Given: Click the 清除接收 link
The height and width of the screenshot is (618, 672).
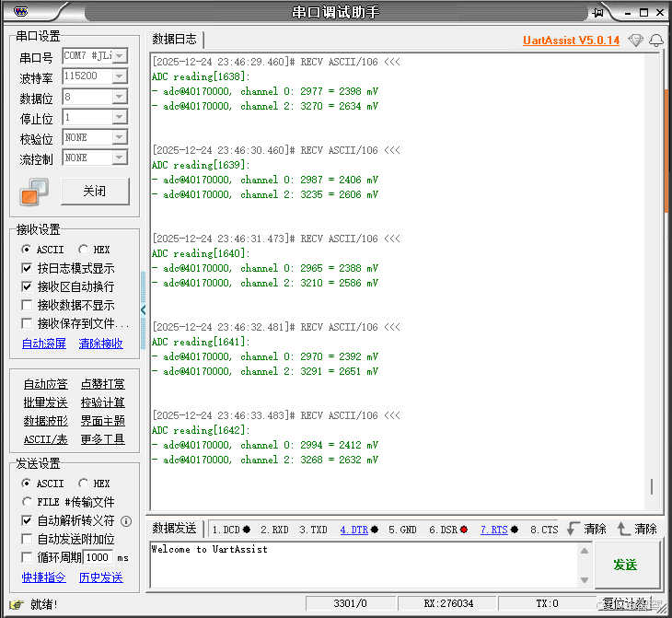Looking at the screenshot, I should pos(100,344).
